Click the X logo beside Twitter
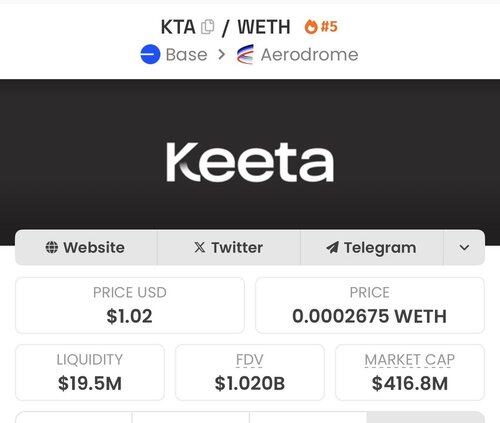Image resolution: width=500 pixels, height=423 pixels. [x=200, y=247]
